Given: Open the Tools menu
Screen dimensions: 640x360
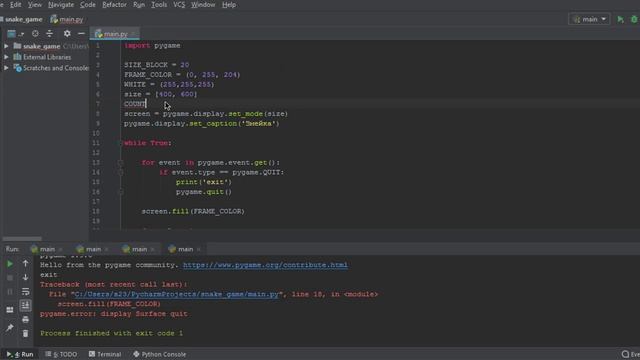Looking at the screenshot, I should pyautogui.click(x=159, y=5).
